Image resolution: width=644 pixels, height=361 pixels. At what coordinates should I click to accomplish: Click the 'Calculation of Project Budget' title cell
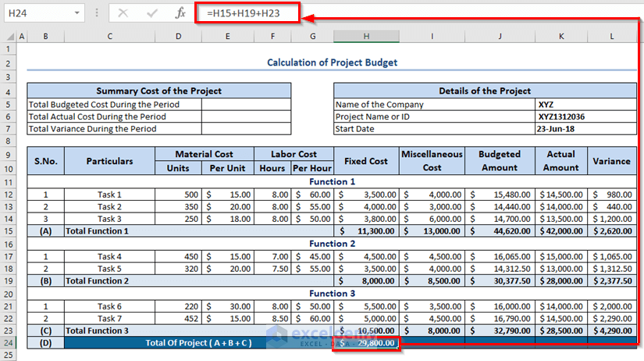click(332, 63)
